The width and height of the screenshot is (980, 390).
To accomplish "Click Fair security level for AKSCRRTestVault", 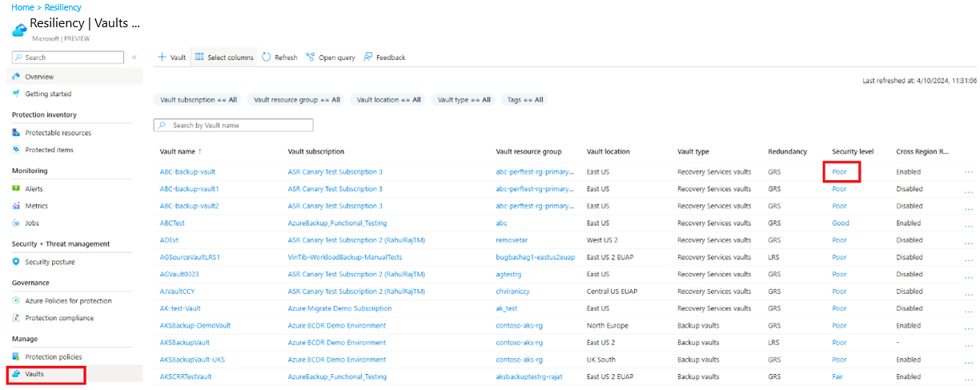I will 838,376.
